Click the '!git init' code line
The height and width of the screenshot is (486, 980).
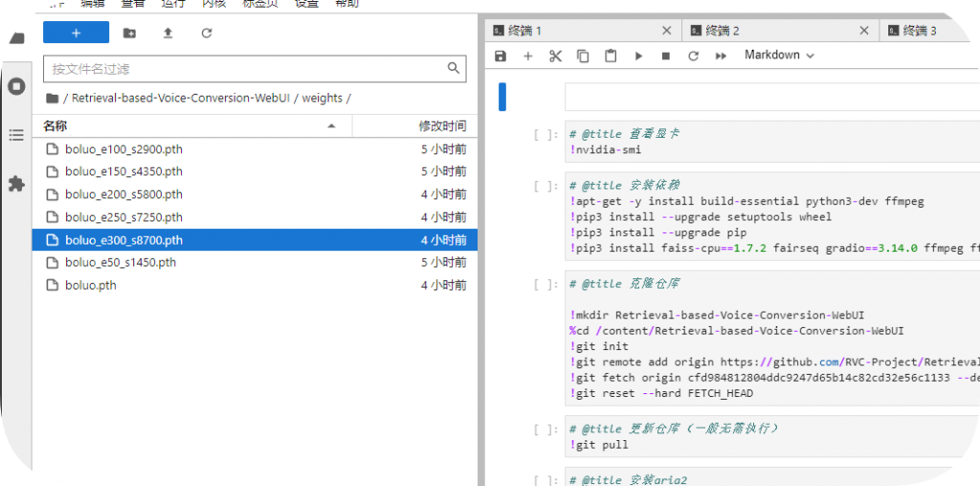click(599, 346)
